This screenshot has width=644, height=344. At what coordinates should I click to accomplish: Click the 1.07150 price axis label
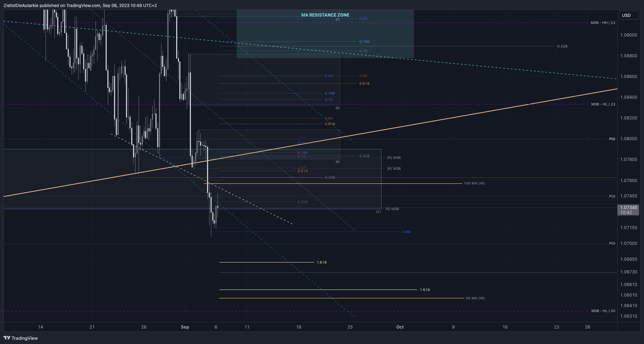629,228
